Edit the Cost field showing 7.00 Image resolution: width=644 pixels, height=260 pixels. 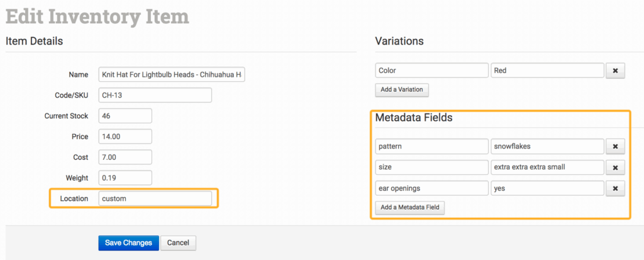(x=125, y=157)
